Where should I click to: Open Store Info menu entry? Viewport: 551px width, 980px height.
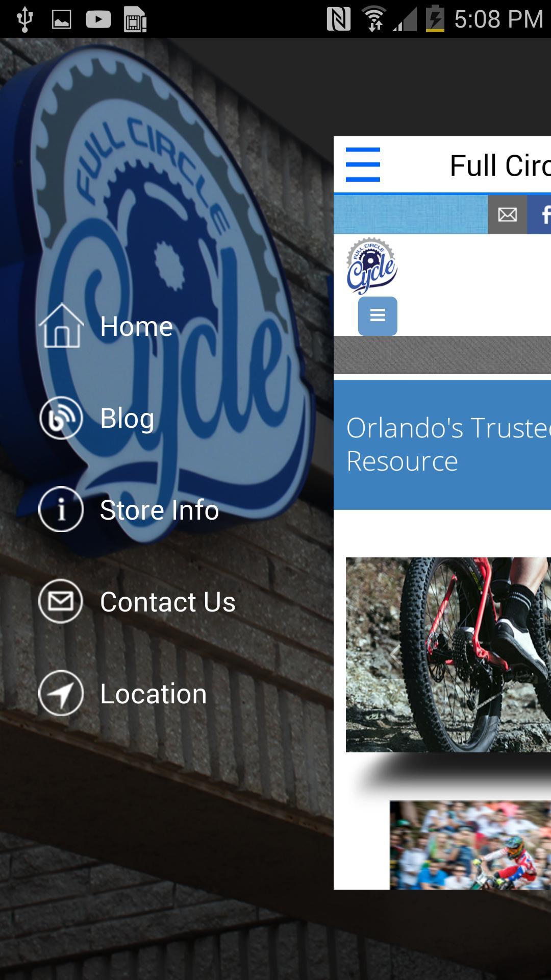point(159,510)
